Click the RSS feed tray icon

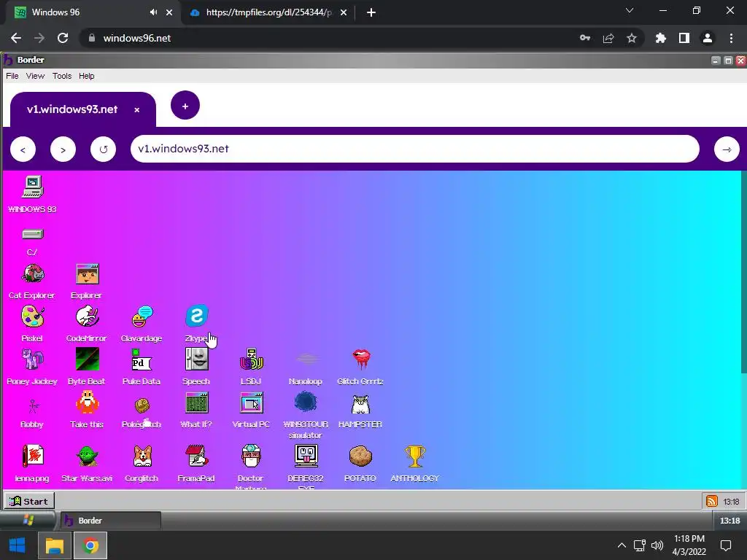click(x=712, y=501)
